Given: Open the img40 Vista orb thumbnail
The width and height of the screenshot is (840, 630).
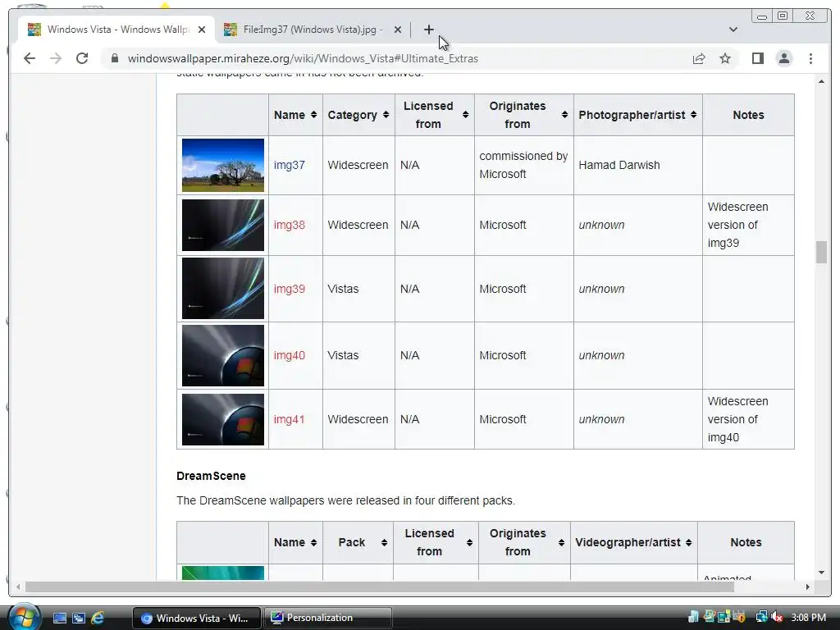Looking at the screenshot, I should pos(223,355).
